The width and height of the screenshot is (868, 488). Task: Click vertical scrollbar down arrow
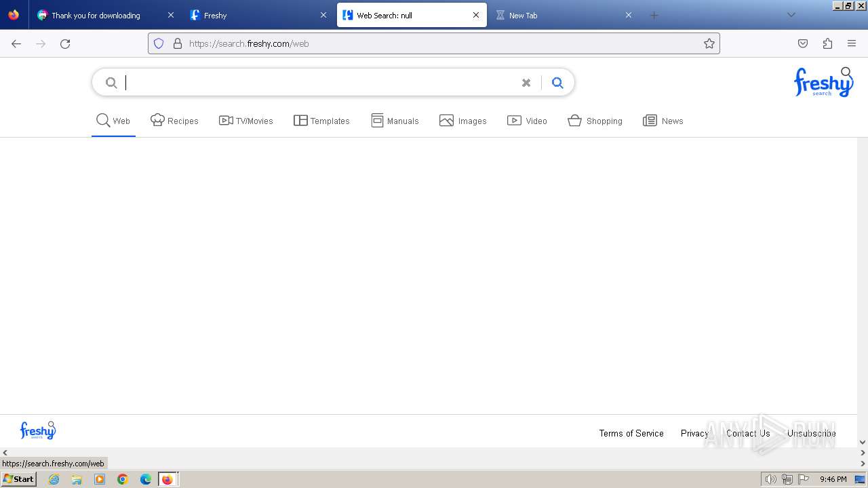point(863,442)
